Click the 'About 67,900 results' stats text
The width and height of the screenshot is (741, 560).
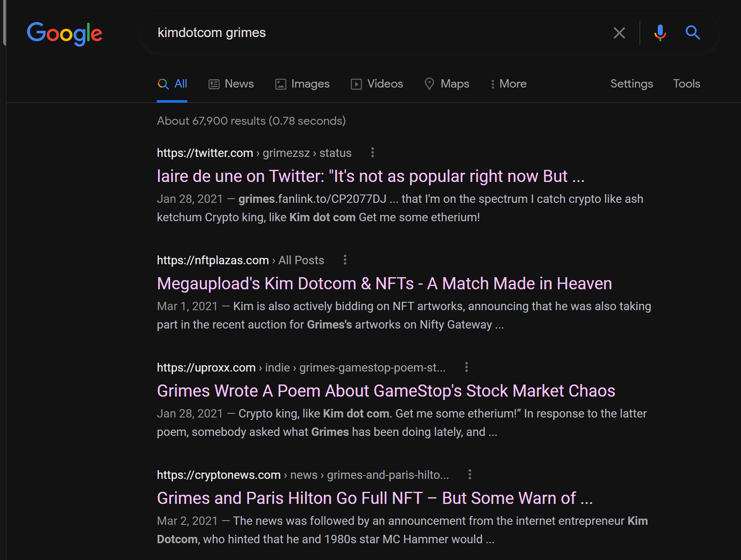click(x=251, y=120)
